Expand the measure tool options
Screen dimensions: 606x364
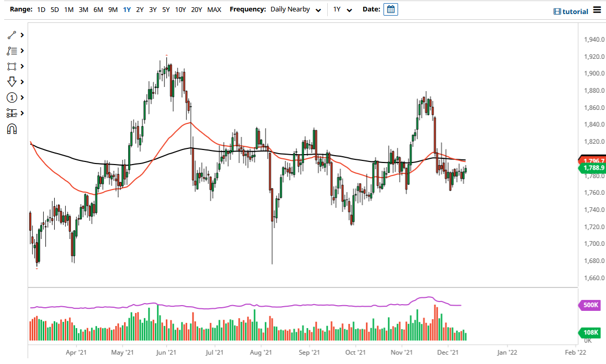pos(22,113)
